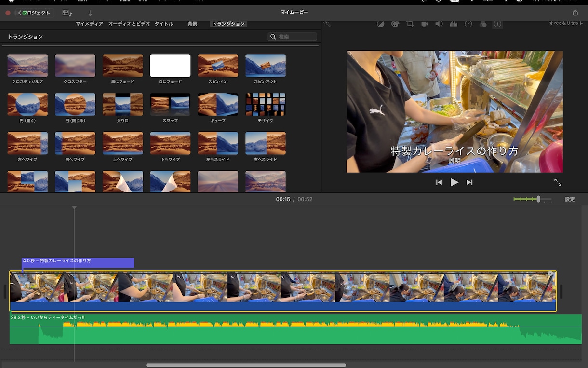
Task: Open the speed adjustment icon
Action: point(468,24)
